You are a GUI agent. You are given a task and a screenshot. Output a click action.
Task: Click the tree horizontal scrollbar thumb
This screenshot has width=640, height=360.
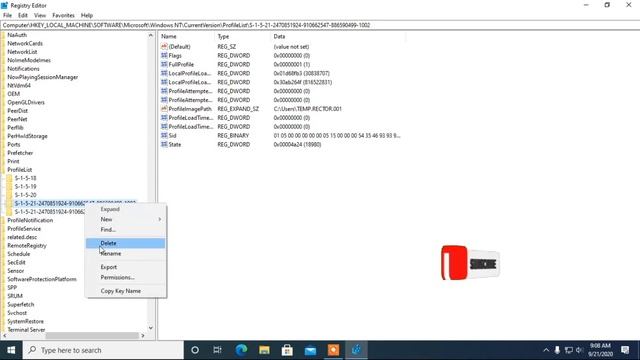click(92, 336)
